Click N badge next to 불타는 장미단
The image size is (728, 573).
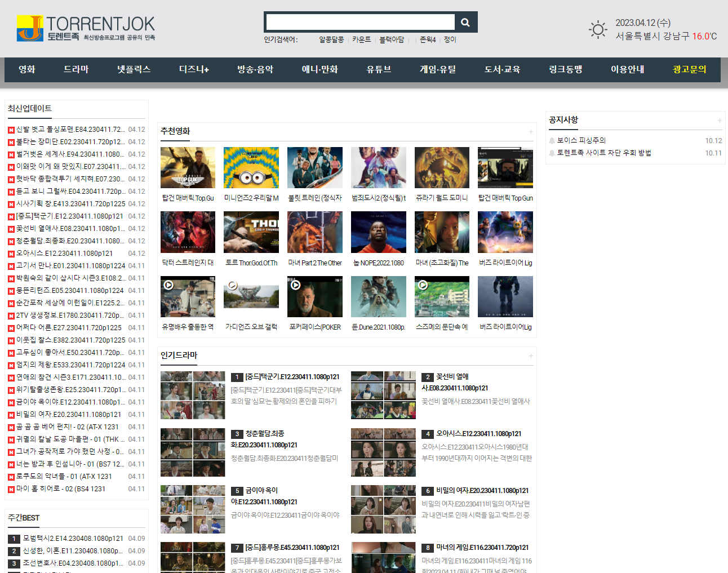[11, 142]
